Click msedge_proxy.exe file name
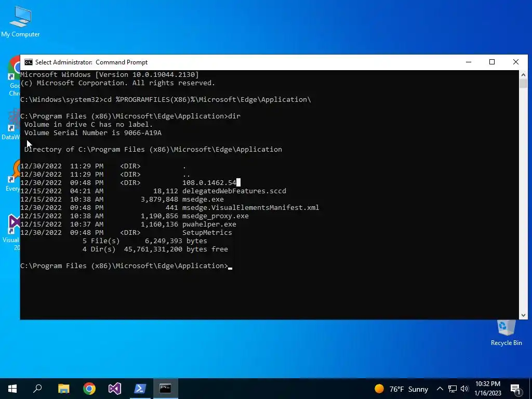 pos(216,216)
